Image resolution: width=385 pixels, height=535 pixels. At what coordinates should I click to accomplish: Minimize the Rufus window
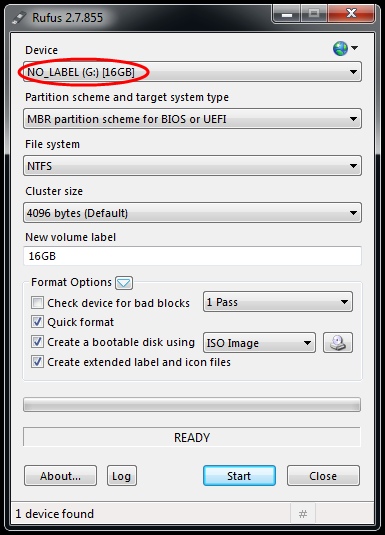coord(287,14)
